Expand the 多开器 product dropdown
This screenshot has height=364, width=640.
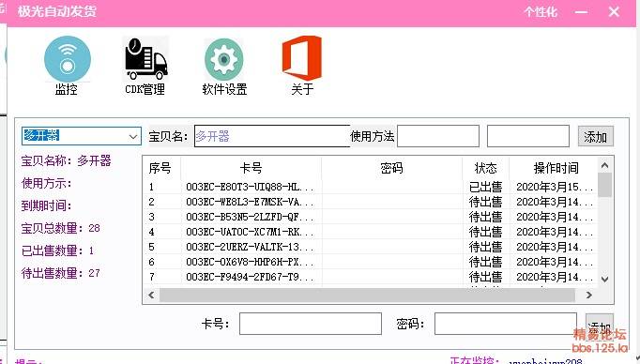coord(132,136)
